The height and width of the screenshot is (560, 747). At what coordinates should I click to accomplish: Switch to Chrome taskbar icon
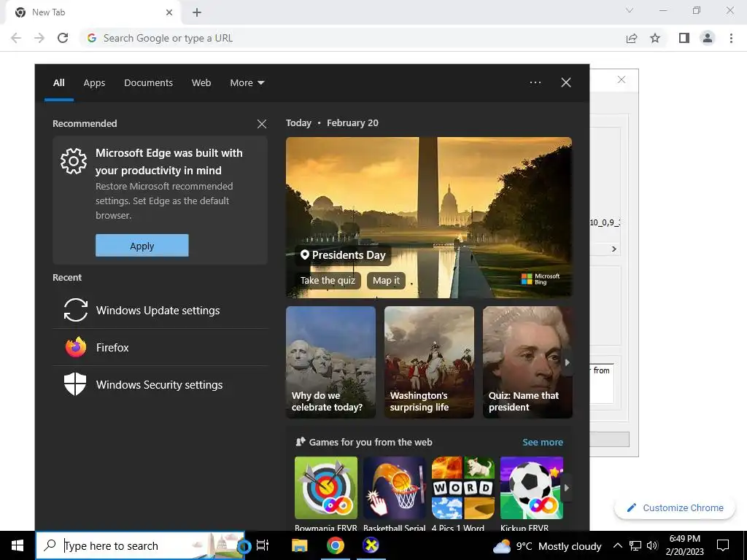(x=336, y=545)
